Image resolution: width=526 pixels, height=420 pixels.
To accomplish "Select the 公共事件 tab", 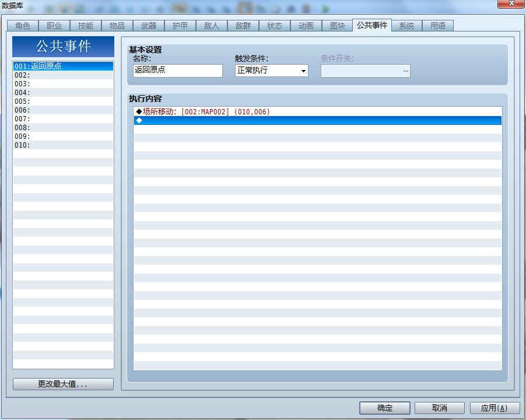I will click(372, 25).
